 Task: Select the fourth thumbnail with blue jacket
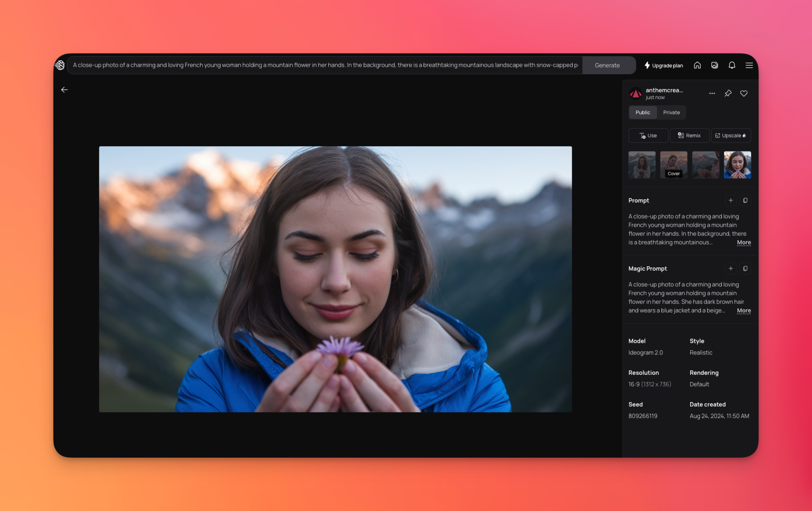click(x=737, y=165)
